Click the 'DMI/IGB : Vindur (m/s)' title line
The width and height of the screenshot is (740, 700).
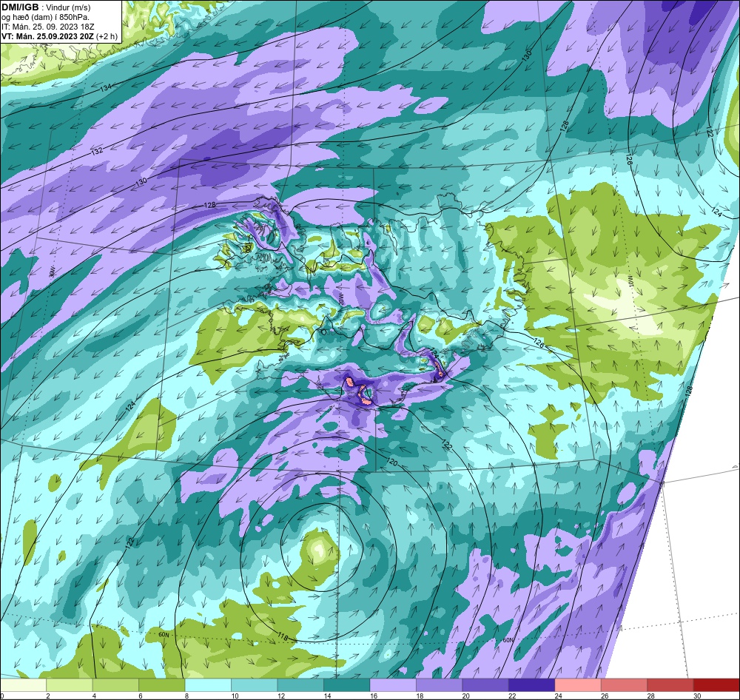tap(46, 7)
